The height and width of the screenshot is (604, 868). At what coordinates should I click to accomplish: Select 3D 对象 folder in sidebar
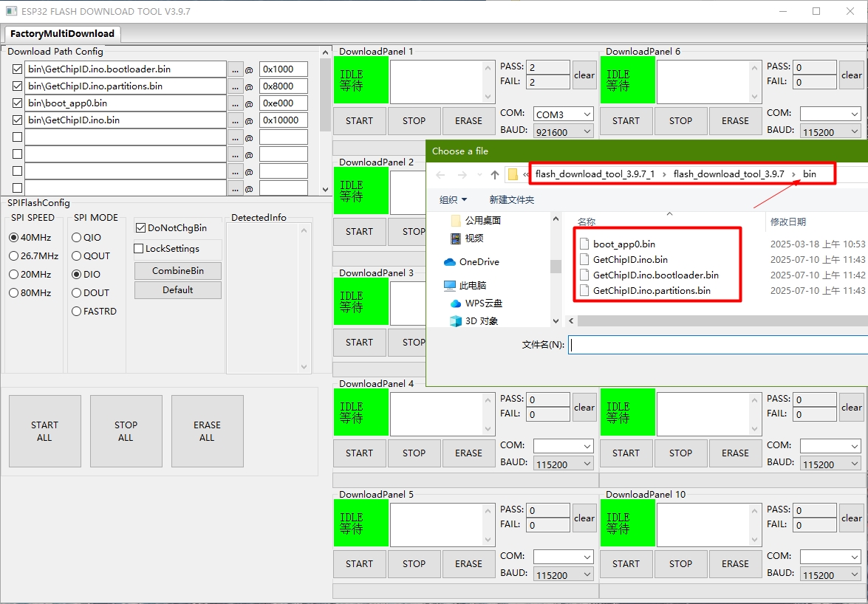pos(481,320)
